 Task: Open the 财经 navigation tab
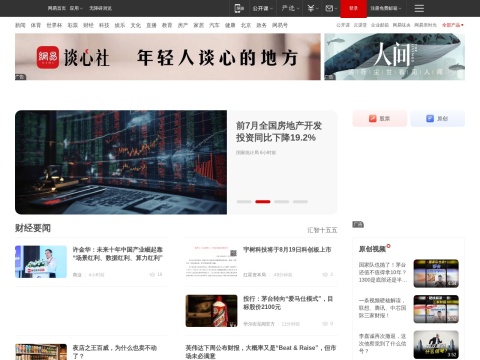[x=88, y=25]
